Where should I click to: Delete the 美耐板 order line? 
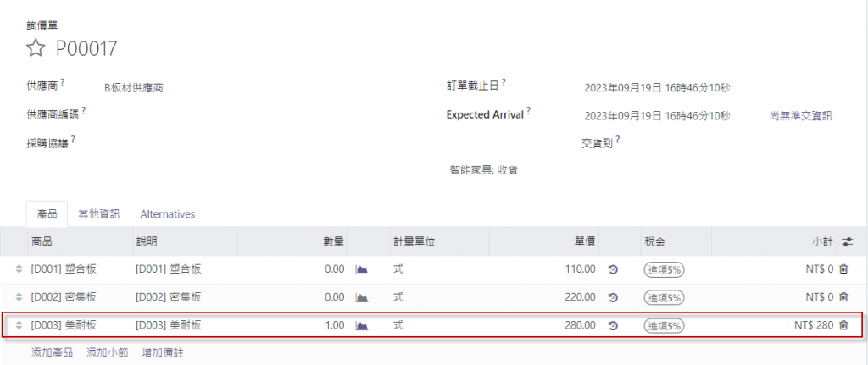pos(843,325)
